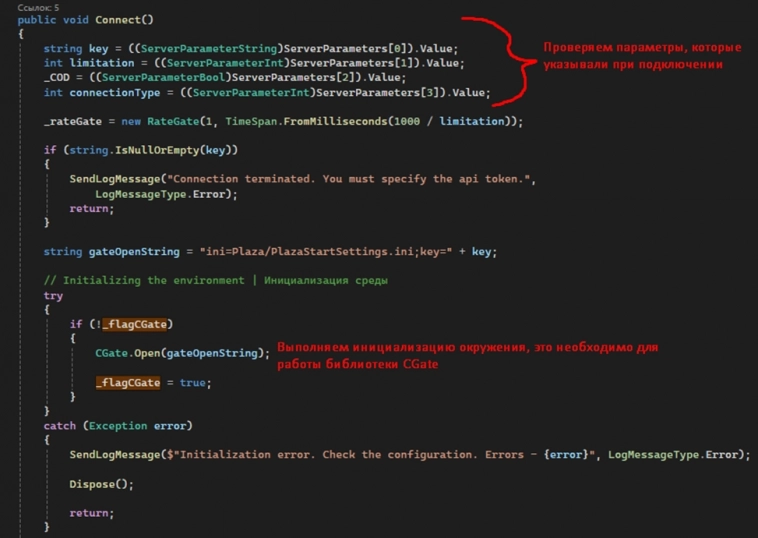
Task: Click gateOpenString in its string declaration
Action: 134,251
